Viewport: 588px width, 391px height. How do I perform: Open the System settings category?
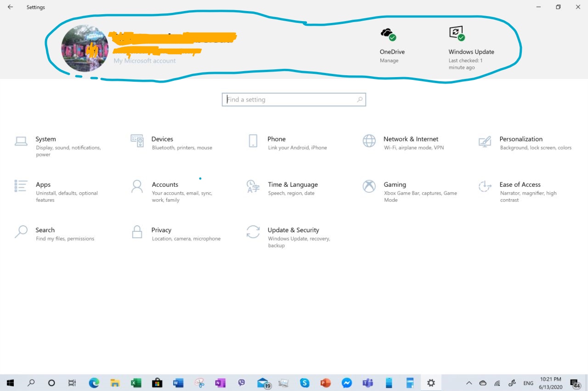[58, 146]
